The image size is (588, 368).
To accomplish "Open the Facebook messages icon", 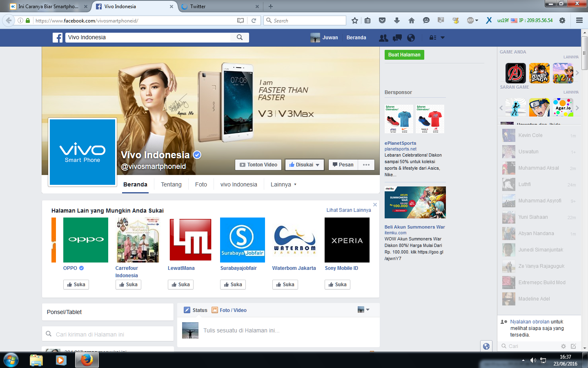I will [x=397, y=38].
